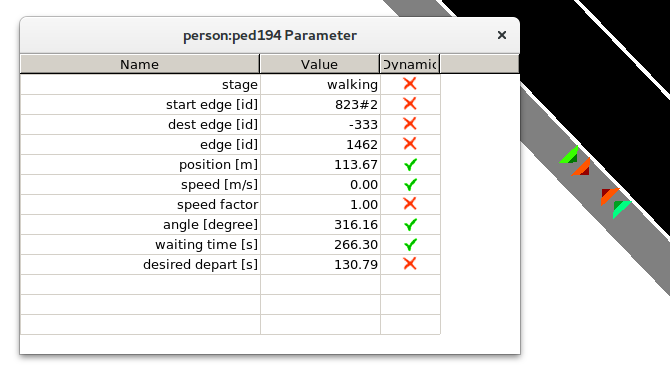Click green checkmark for position [m]
This screenshot has height=373, width=670.
410,164
